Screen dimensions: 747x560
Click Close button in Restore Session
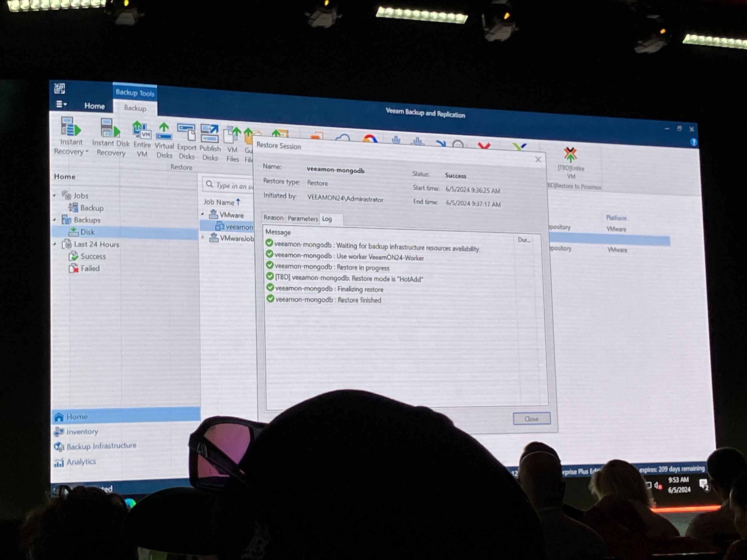[532, 419]
